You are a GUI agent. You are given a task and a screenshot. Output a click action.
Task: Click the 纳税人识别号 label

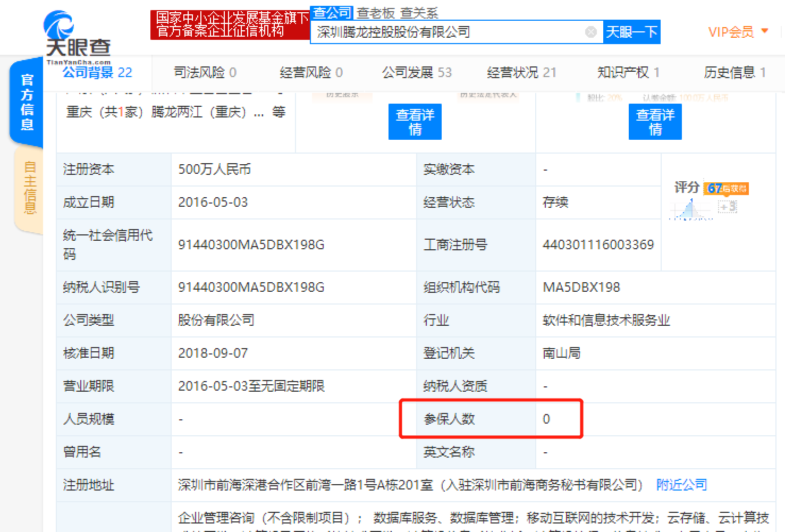click(102, 287)
